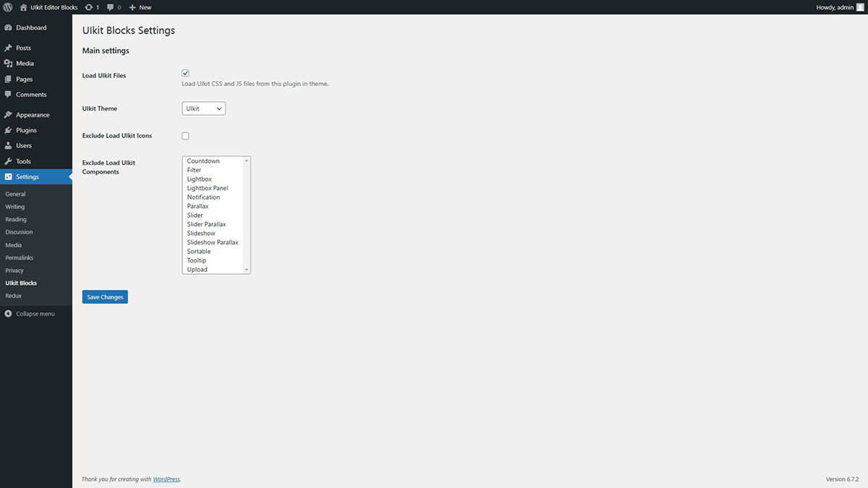Click the Settings sliders icon
The image size is (868, 488).
[x=8, y=176]
